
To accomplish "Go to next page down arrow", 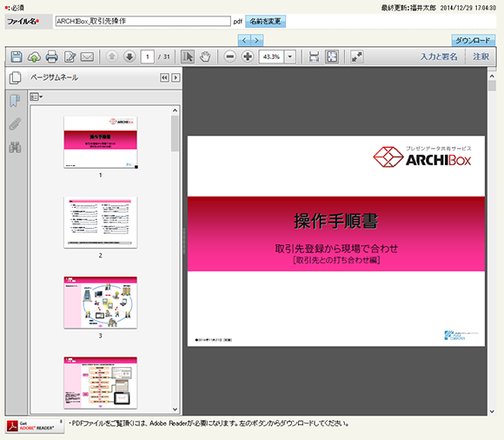I will point(129,57).
